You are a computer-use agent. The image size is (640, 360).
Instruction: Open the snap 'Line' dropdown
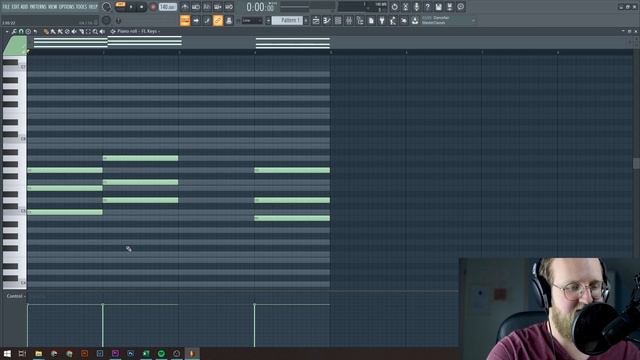252,20
